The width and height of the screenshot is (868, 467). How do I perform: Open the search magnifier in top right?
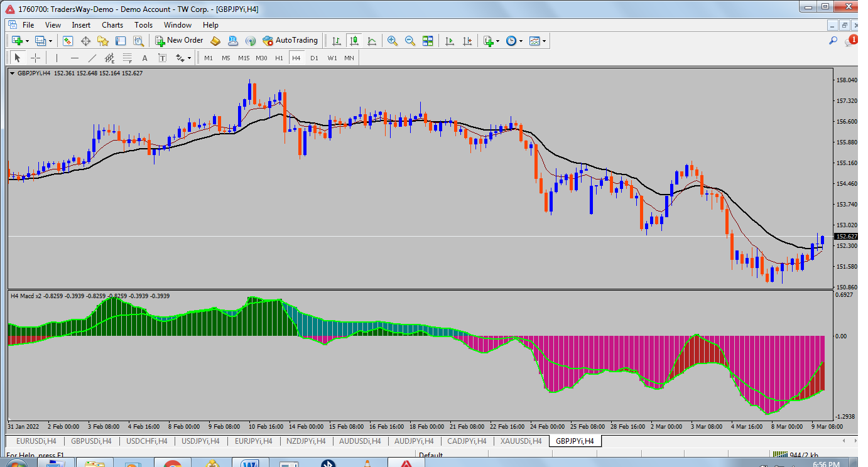tap(833, 41)
